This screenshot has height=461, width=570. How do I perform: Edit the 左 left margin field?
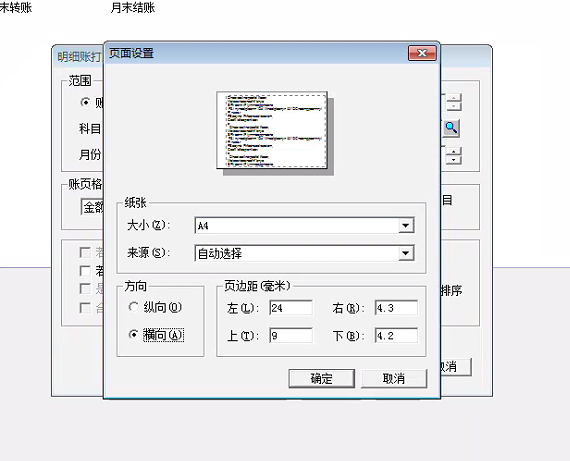tap(291, 308)
